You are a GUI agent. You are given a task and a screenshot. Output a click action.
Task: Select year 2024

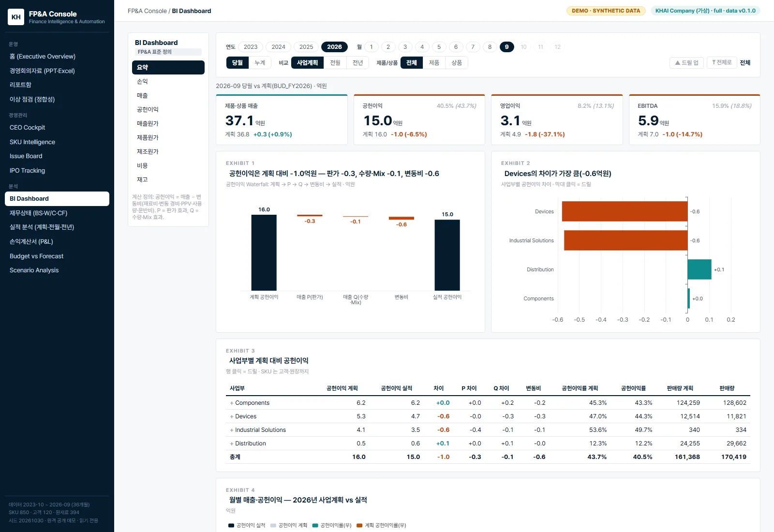[278, 47]
